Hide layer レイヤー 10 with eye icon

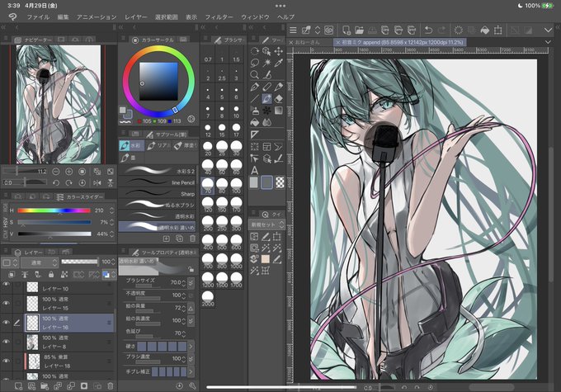(x=6, y=285)
